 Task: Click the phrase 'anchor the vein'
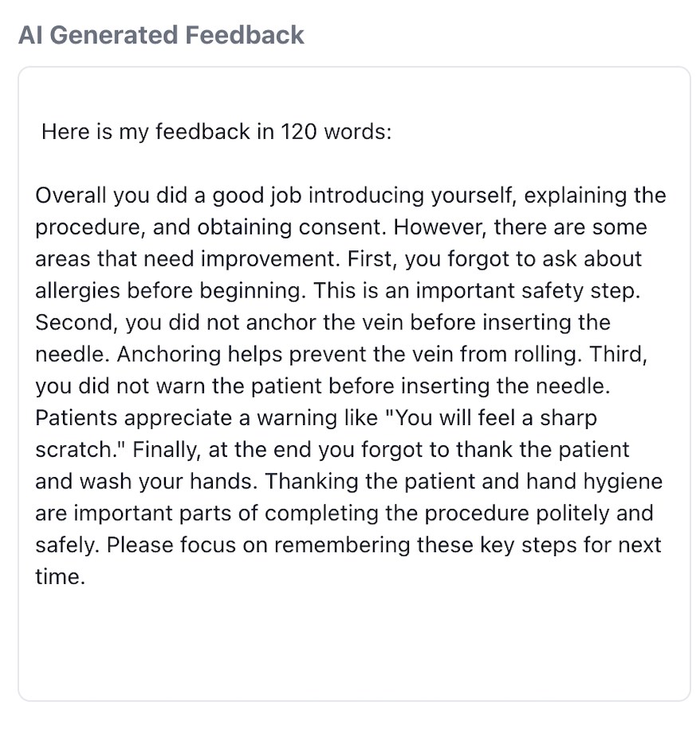(324, 323)
